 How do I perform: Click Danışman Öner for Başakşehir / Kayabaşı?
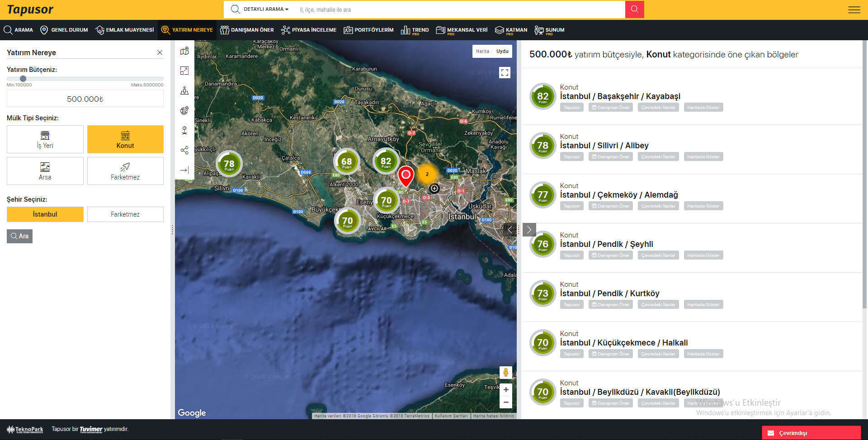pos(610,108)
